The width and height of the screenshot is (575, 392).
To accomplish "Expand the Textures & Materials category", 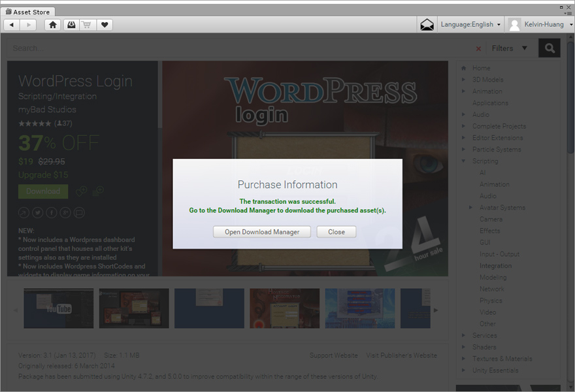I will tap(463, 359).
